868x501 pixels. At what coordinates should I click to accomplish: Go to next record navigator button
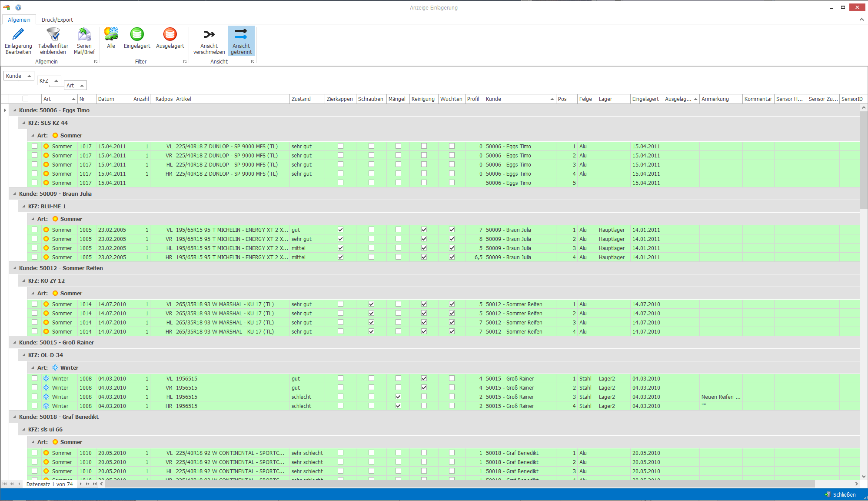point(80,484)
